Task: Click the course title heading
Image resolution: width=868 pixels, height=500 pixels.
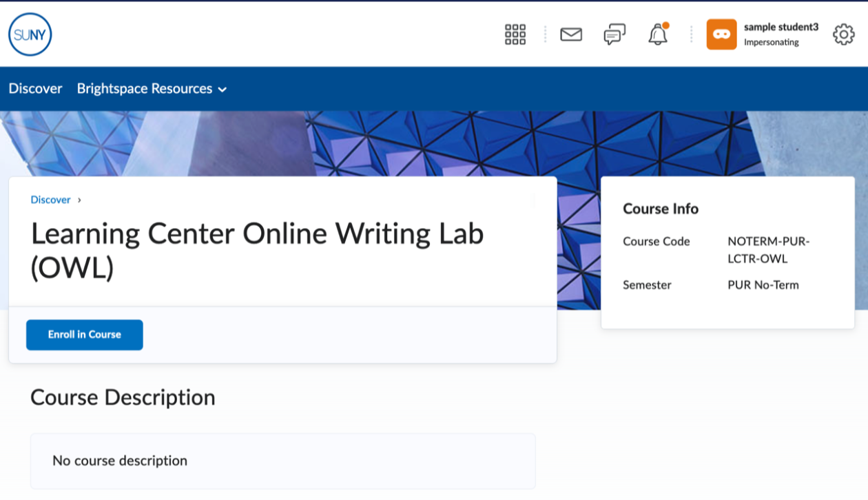Action: (x=257, y=249)
